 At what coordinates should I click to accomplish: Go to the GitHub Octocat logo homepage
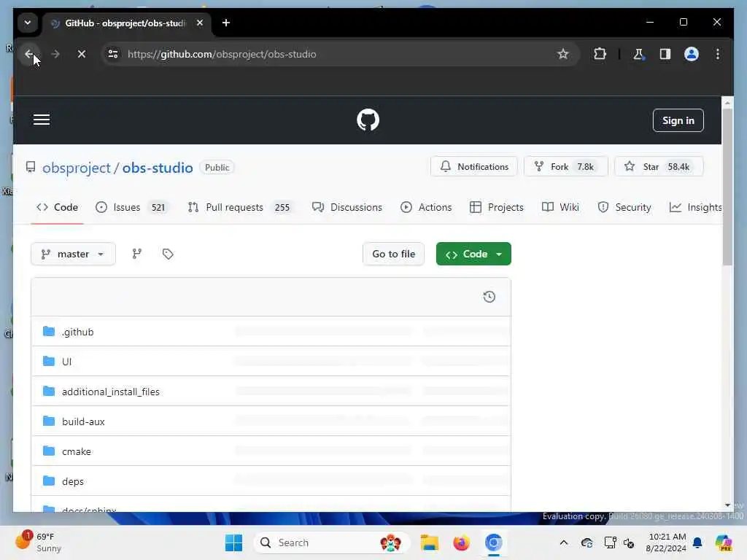(x=368, y=120)
